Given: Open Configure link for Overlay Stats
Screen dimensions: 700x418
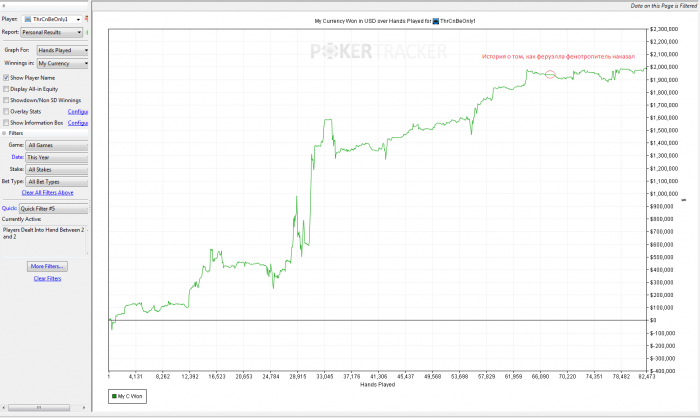Looking at the screenshot, I should pos(78,112).
